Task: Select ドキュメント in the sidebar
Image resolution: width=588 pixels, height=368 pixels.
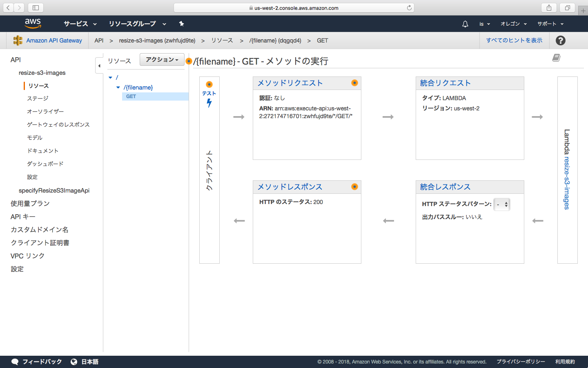Action: 43,151
